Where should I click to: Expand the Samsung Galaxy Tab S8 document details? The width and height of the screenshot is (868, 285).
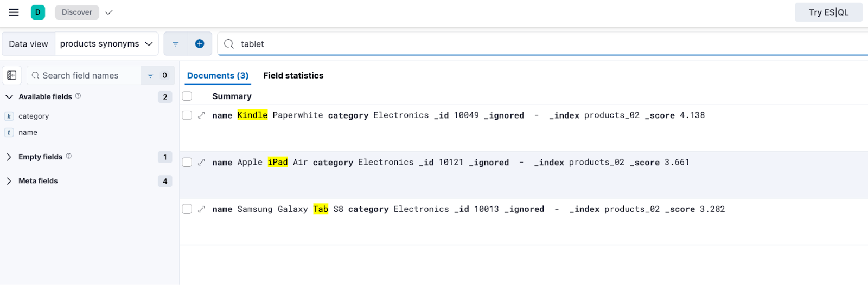tap(201, 209)
